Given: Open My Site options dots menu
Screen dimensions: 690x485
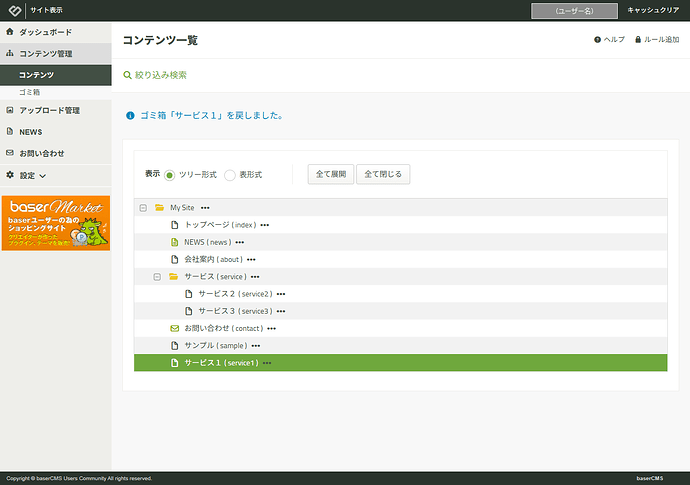Looking at the screenshot, I should pos(205,208).
